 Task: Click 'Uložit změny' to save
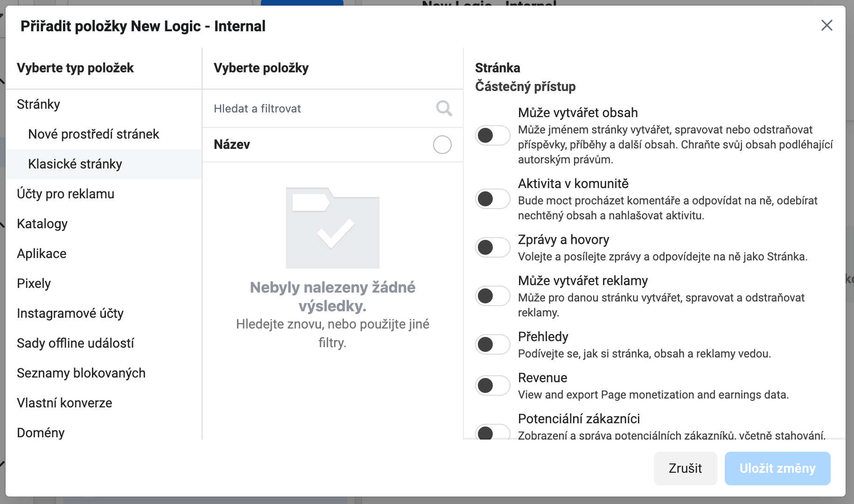777,468
